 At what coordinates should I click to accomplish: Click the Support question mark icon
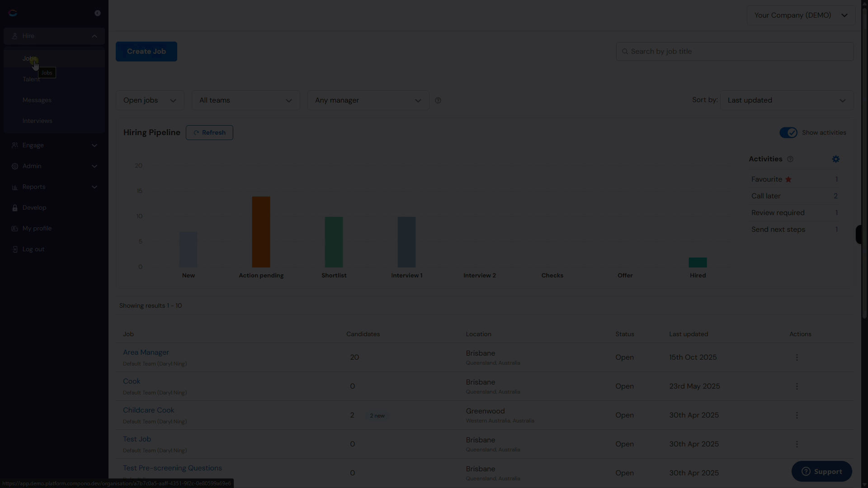[806, 472]
